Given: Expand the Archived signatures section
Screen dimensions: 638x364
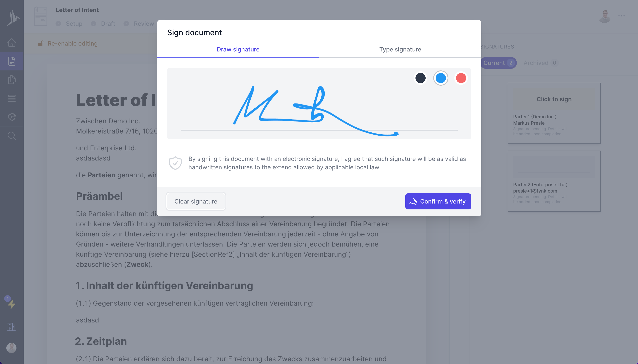Looking at the screenshot, I should pos(536,63).
